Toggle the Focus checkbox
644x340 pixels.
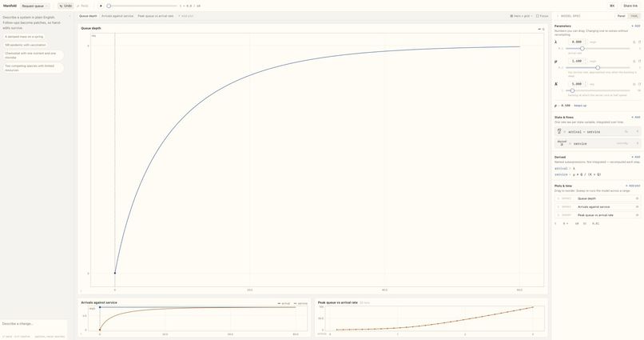tap(543, 16)
